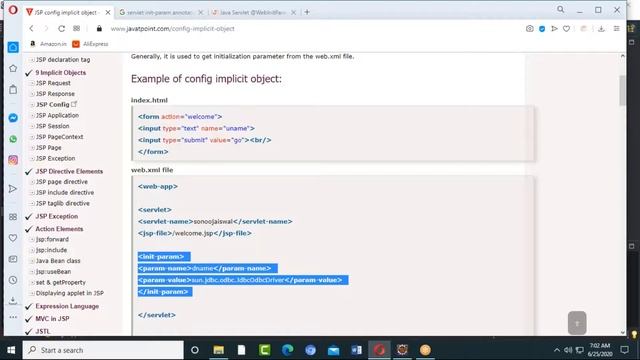Open the JSP taglib directive link
The height and width of the screenshot is (360, 640).
(x=62, y=203)
